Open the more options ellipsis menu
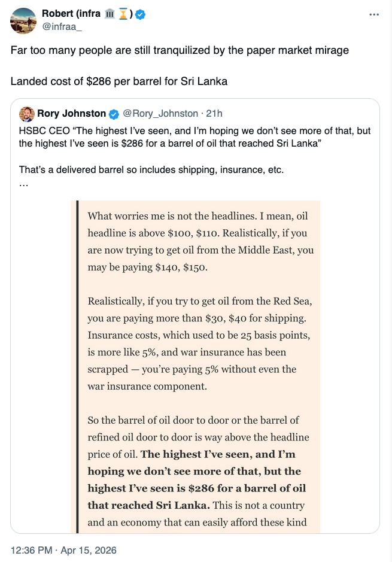Image resolution: width=392 pixels, height=562 pixels. (x=374, y=14)
